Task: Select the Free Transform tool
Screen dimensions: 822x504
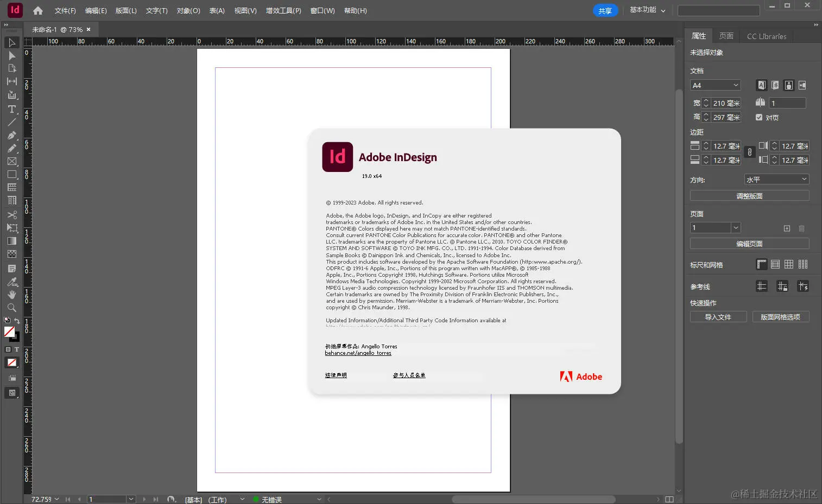Action: click(x=12, y=228)
